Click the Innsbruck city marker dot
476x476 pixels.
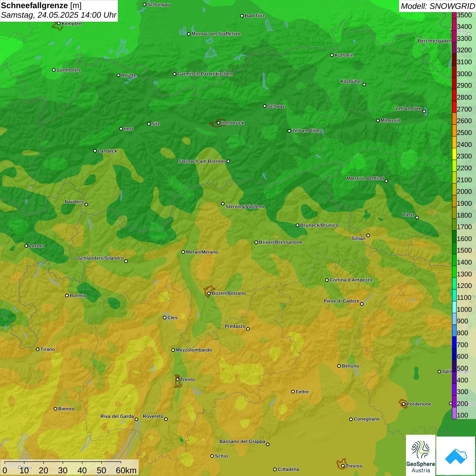point(219,123)
